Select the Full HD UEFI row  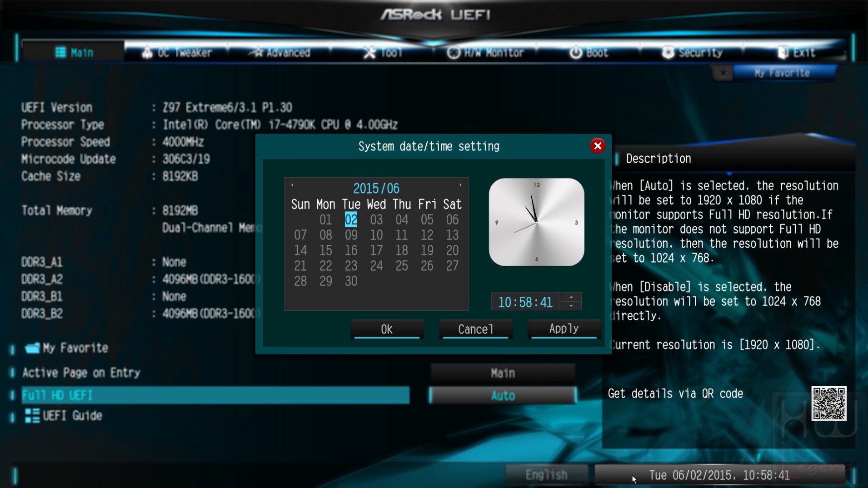coord(215,395)
